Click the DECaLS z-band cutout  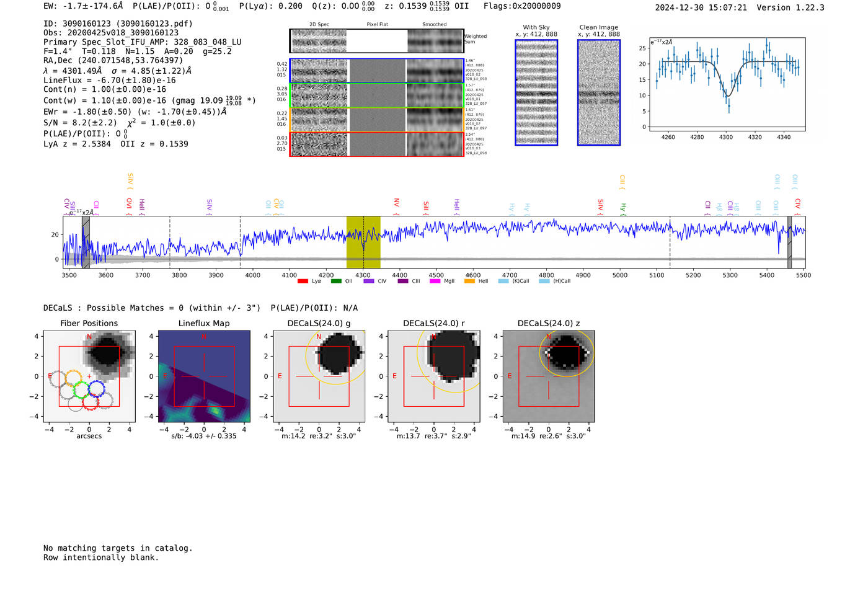click(x=548, y=376)
